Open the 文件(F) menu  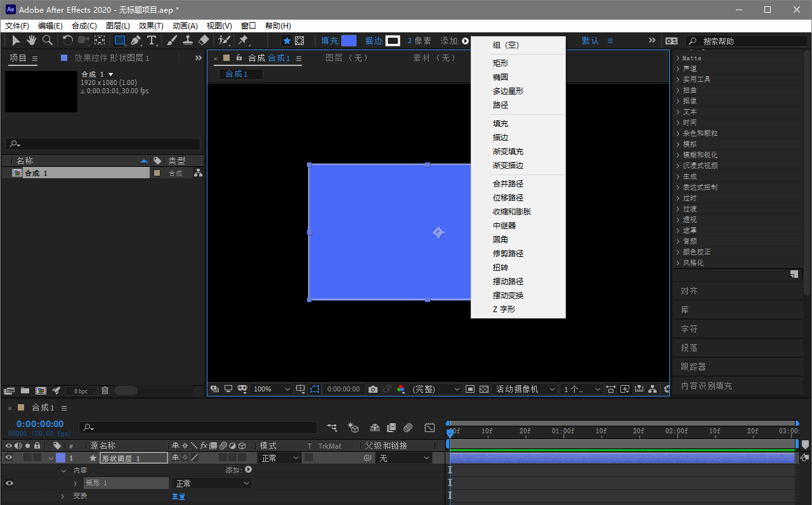[17, 26]
